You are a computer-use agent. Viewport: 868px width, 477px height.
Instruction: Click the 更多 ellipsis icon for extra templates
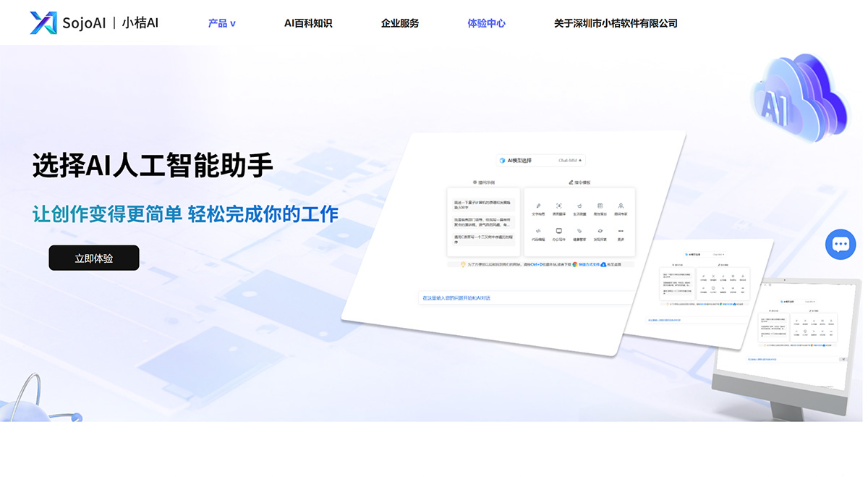(621, 232)
